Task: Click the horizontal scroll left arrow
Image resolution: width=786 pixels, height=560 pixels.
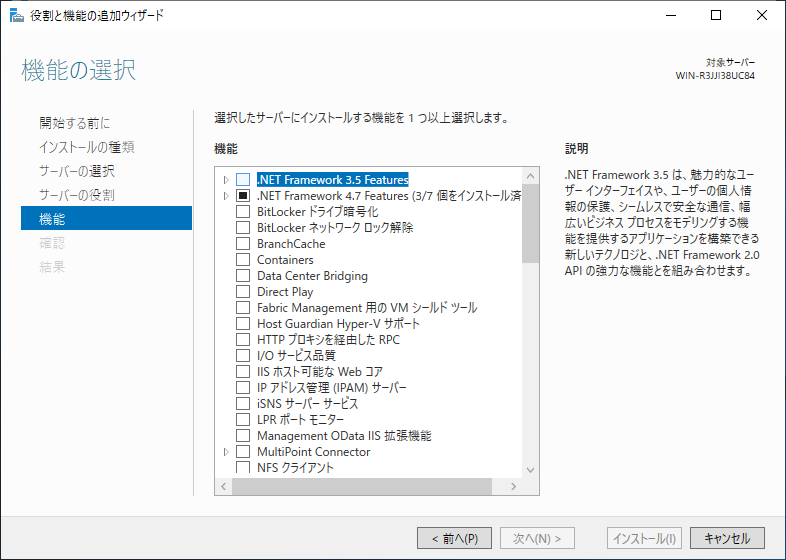Action: pyautogui.click(x=224, y=486)
